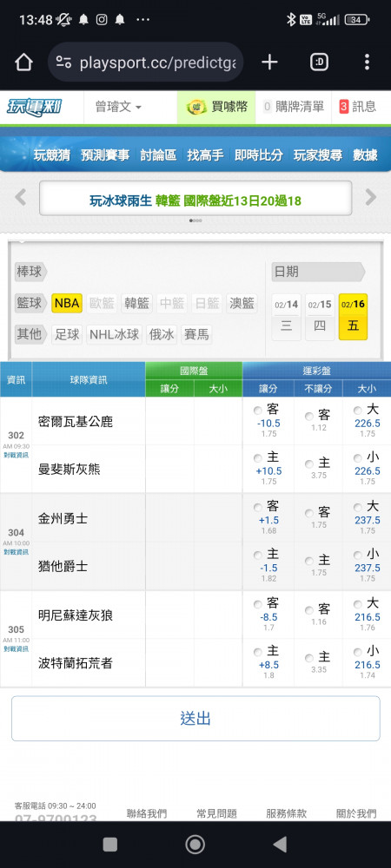
Task: Select 大 226.5 over for game 302
Action: pos(358,411)
